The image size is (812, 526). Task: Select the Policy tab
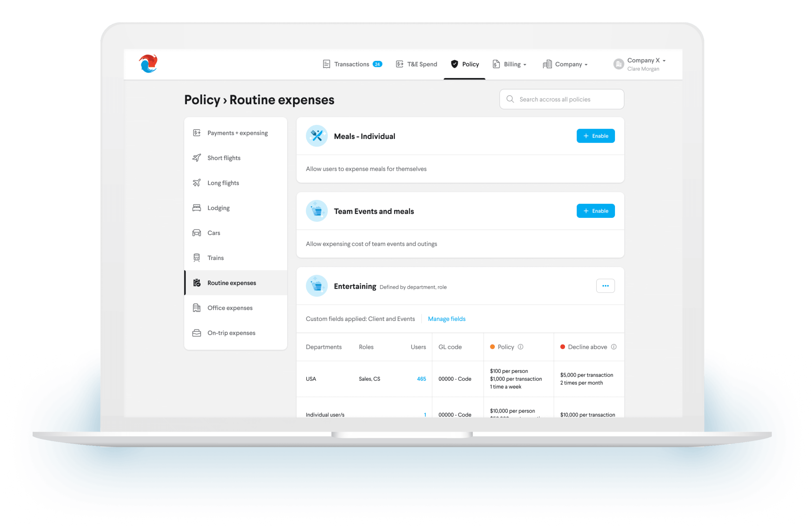[x=465, y=64]
